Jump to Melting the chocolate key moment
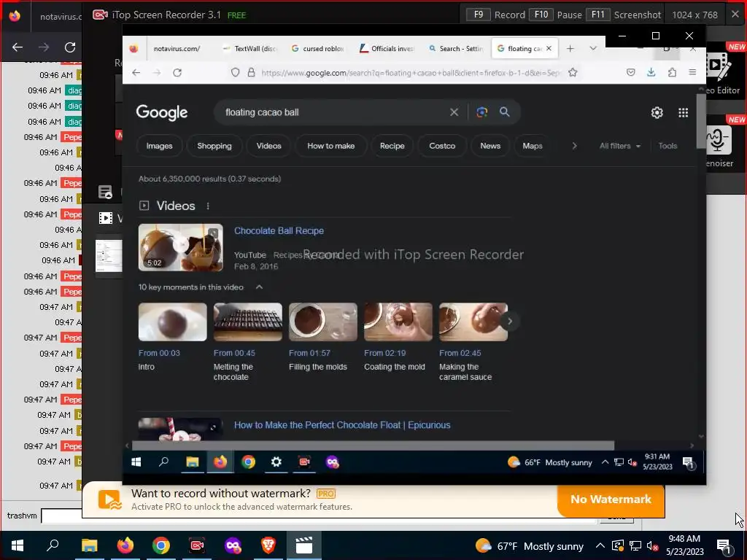The image size is (747, 560). (x=248, y=322)
